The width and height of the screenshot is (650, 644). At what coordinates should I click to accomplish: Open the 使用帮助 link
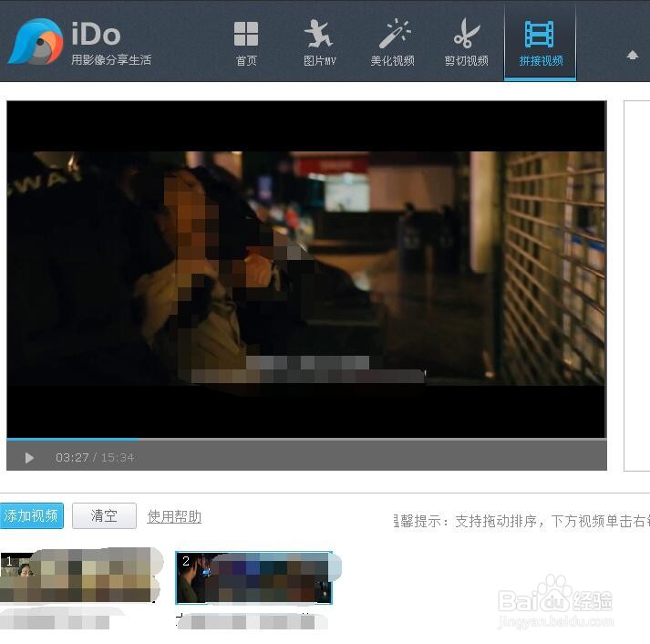174,516
